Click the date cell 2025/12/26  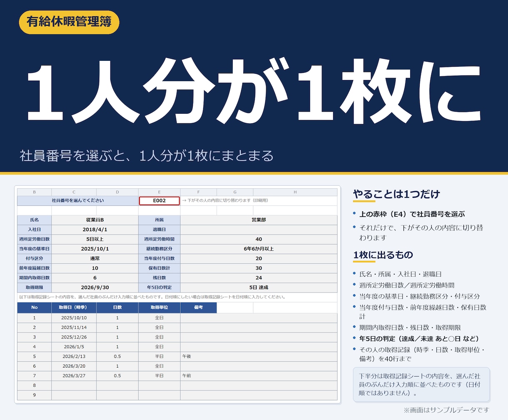coord(74,337)
